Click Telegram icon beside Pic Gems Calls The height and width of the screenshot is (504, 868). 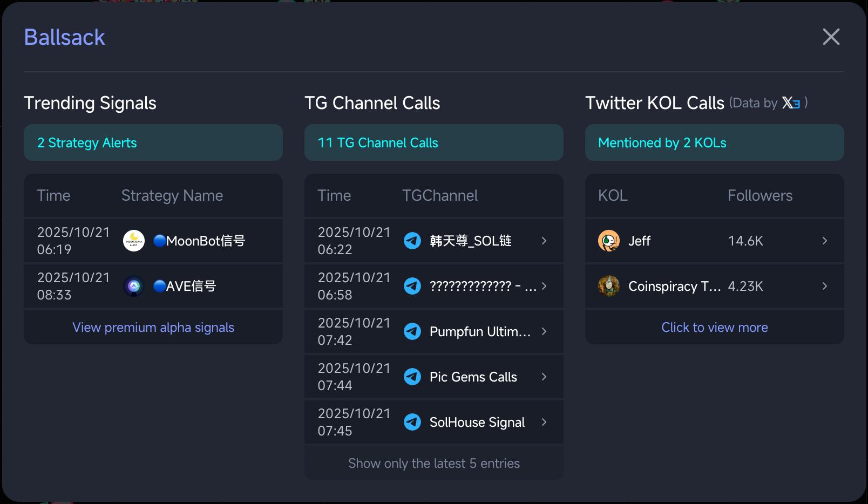click(412, 377)
